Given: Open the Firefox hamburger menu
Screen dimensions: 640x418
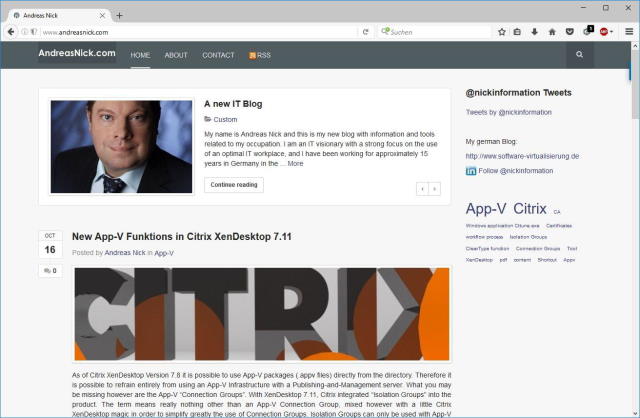Looking at the screenshot, I should (629, 32).
